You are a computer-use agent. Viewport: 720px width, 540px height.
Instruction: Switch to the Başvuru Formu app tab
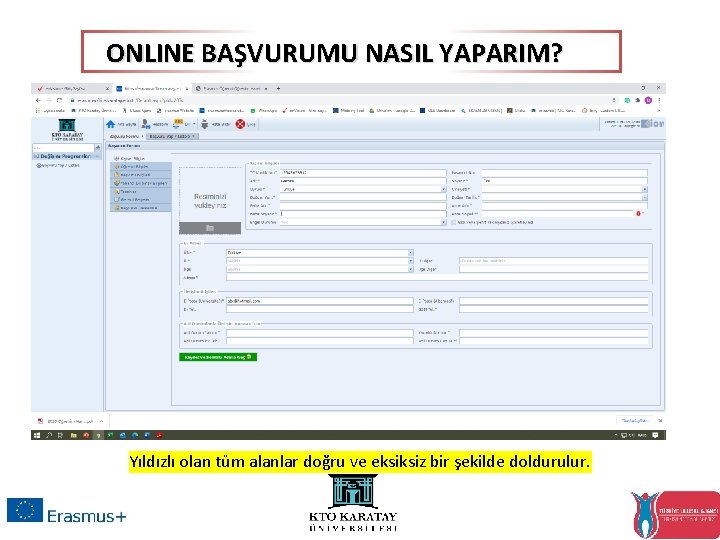coord(126,136)
